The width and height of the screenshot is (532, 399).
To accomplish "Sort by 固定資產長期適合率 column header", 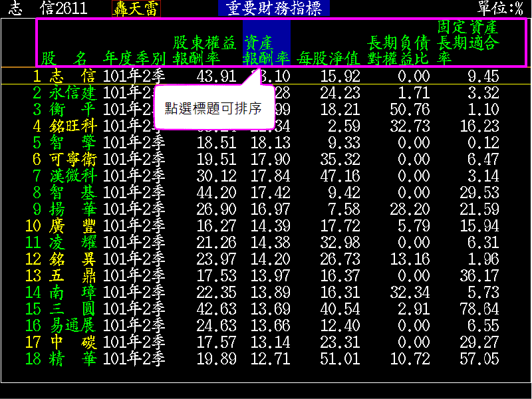I will (468, 43).
